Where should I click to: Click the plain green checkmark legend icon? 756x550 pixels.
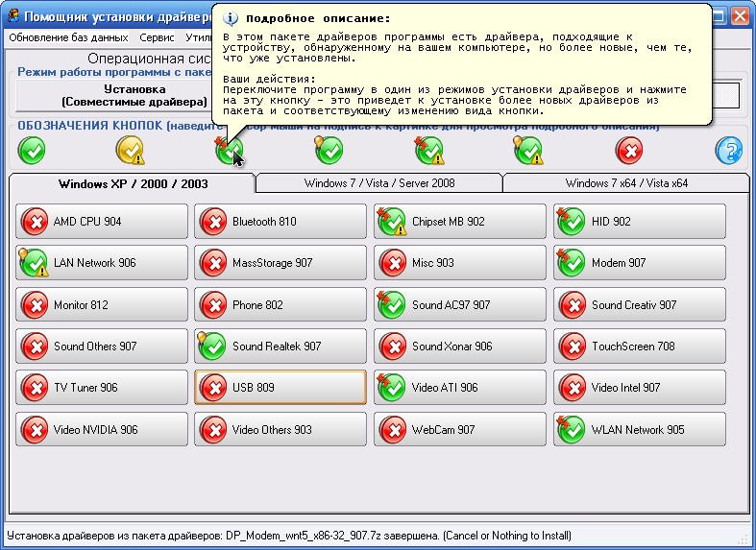[32, 151]
